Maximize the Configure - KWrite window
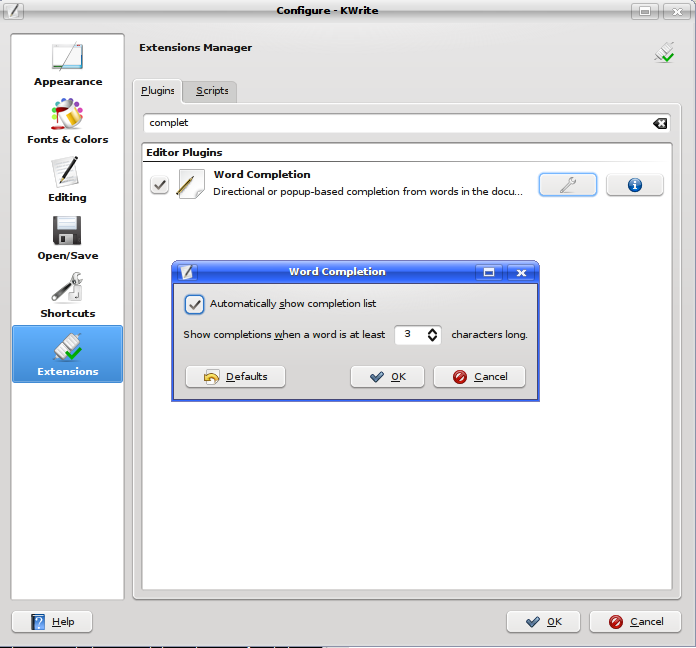Viewport: 696px width, 648px height. click(x=645, y=11)
